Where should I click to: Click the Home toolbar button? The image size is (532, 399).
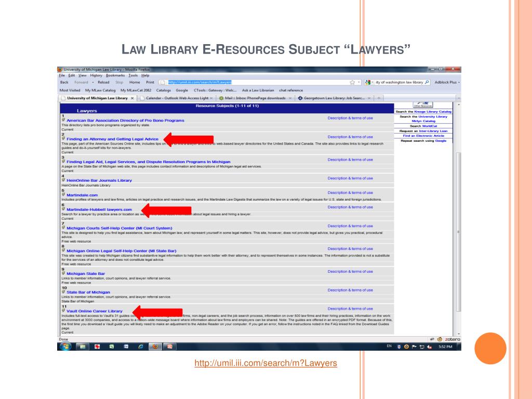(135, 83)
